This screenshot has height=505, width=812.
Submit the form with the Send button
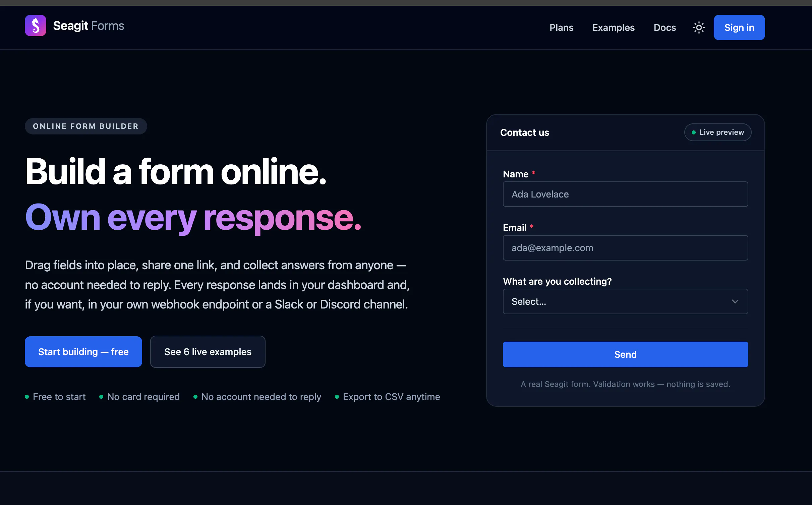(x=625, y=354)
